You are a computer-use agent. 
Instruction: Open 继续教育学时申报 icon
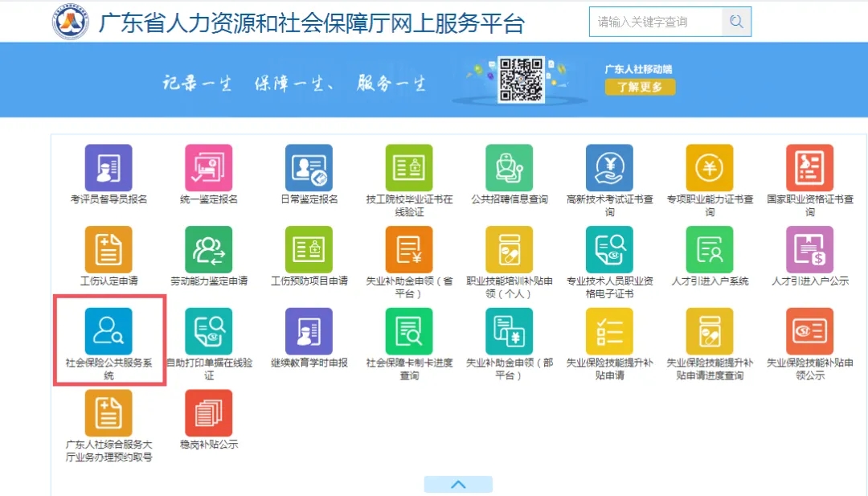309,331
